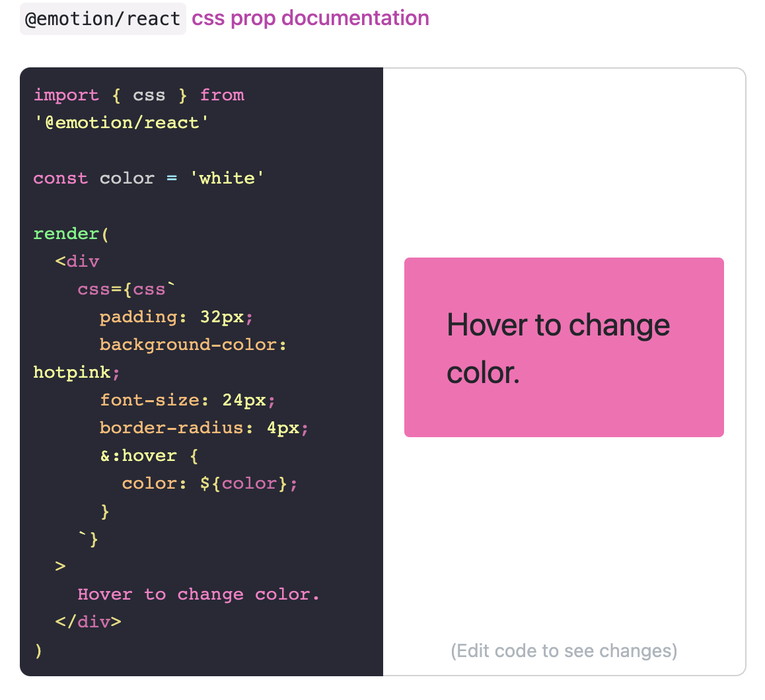Screen dimensions: 765x700
Task: Click the '@emotion/react' string in code
Action: 121,123
